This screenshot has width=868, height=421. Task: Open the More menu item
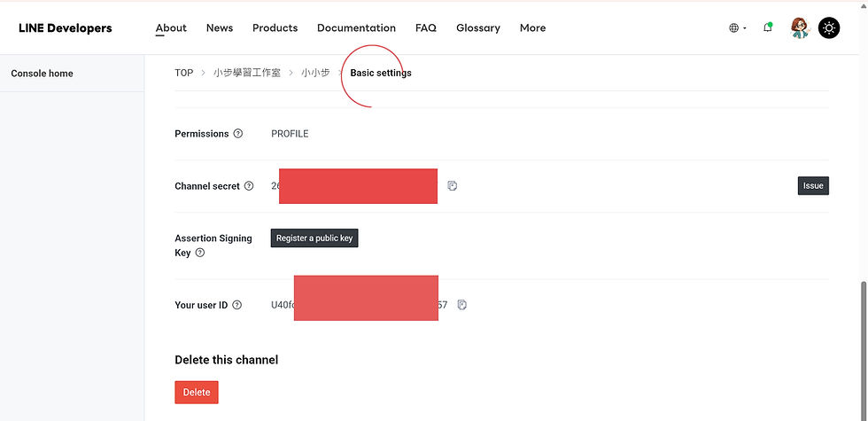click(532, 27)
